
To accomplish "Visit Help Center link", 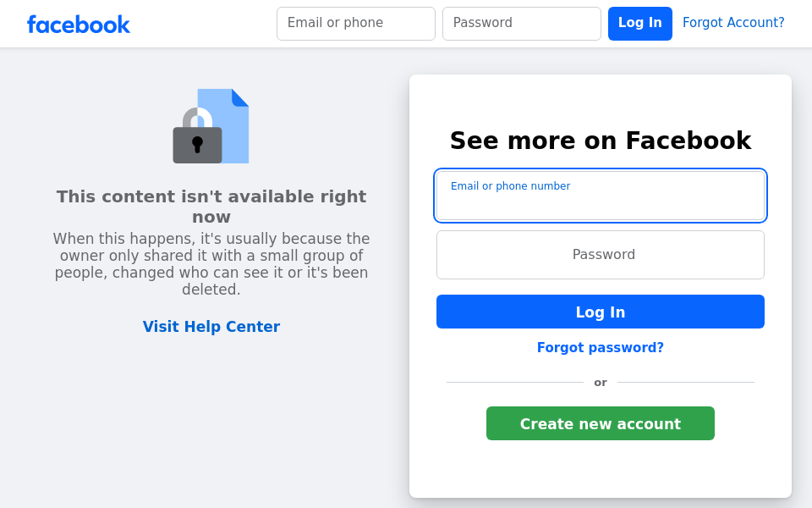I will click(x=211, y=327).
